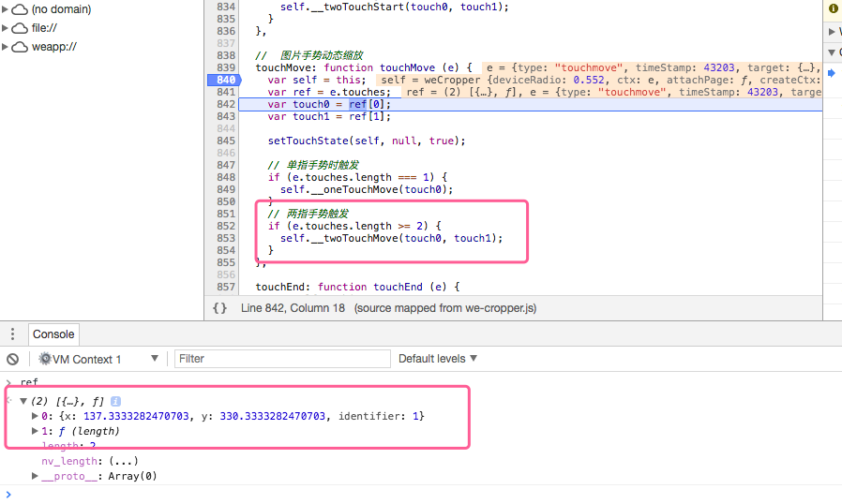This screenshot has width=842, height=504.
Task: Click the console input prompt line
Action: tap(421, 495)
